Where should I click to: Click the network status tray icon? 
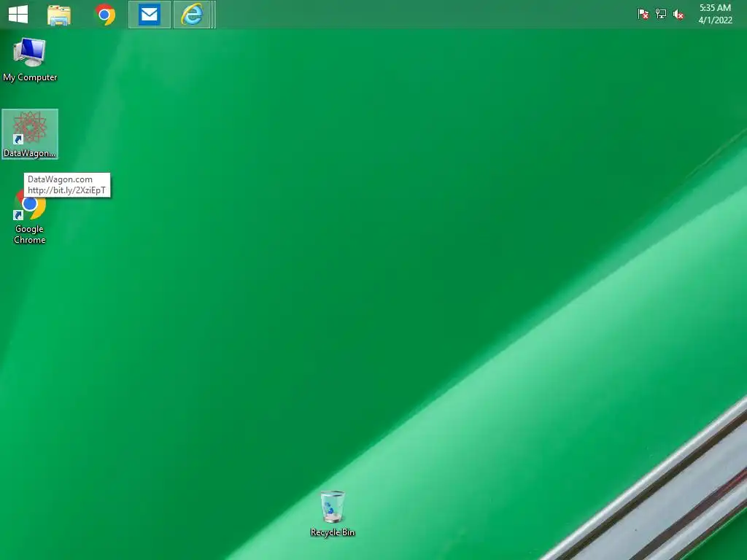point(661,15)
